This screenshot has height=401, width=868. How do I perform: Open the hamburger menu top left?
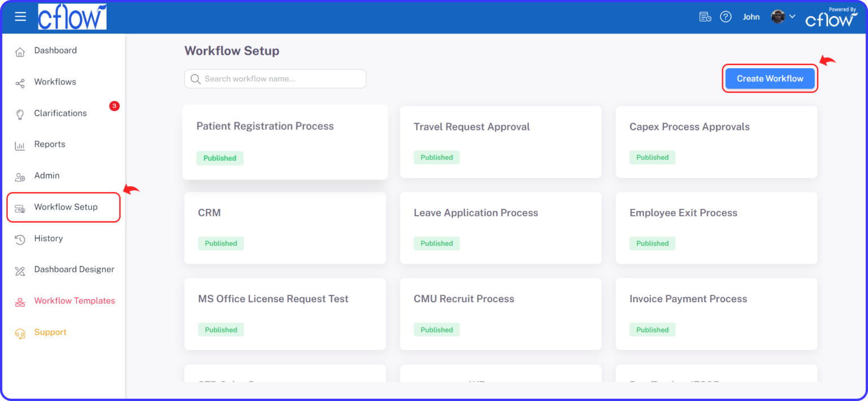point(20,16)
